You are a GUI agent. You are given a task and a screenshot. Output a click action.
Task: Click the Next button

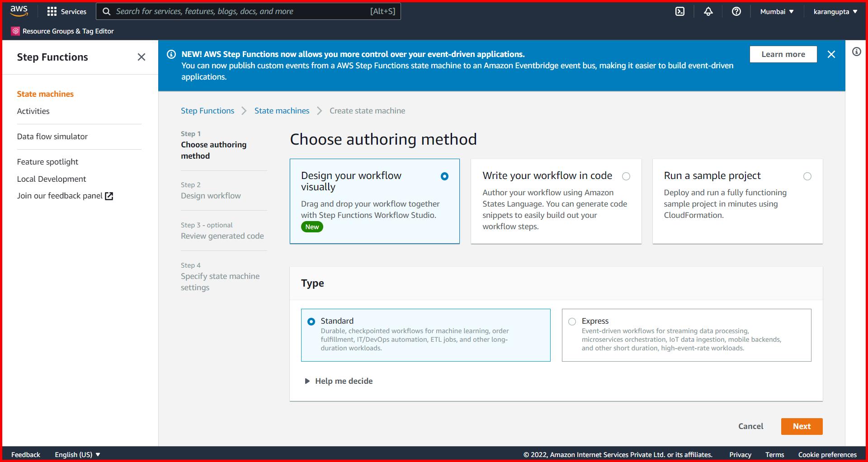coord(802,426)
